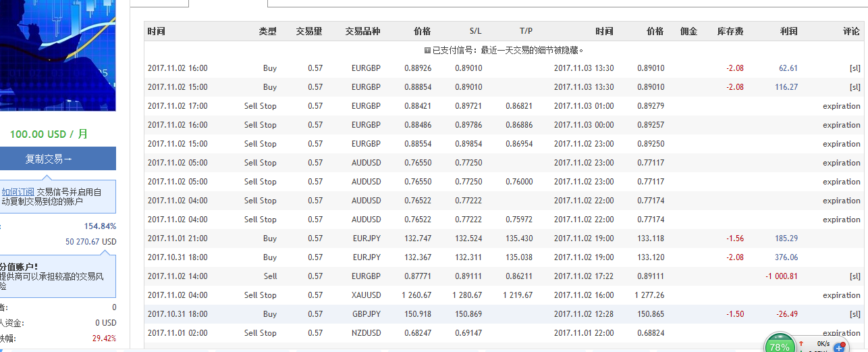868x352 pixels.
Task: Open the signal chart thumbnail image
Action: [58, 55]
